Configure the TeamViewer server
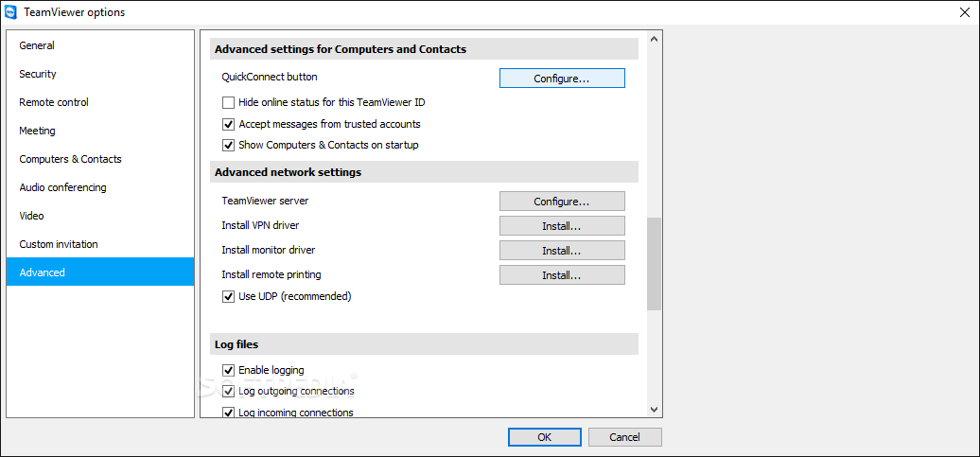Image resolution: width=980 pixels, height=457 pixels. point(562,202)
